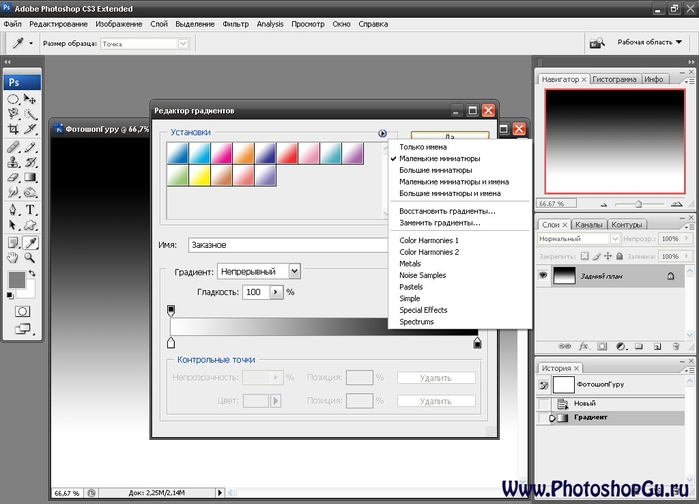Viewport: 699px width, 504px height.
Task: Toggle lock image pixels brush icon
Action: [x=596, y=256]
